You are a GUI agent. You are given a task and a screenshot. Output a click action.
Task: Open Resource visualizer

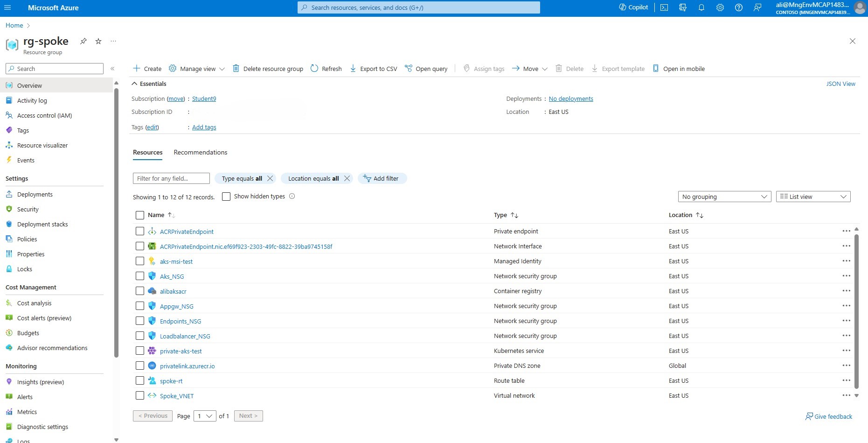coord(42,145)
